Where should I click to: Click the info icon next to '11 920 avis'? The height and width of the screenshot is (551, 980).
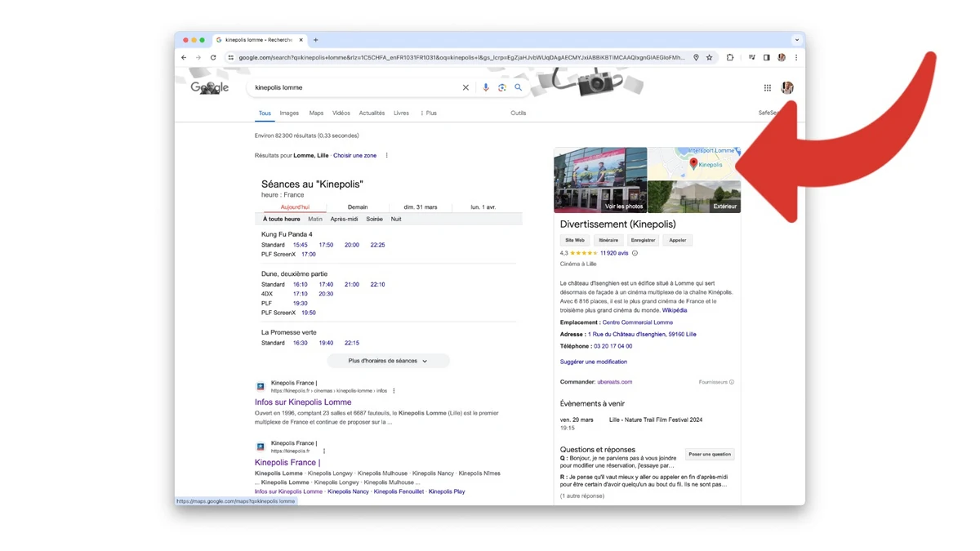click(635, 253)
